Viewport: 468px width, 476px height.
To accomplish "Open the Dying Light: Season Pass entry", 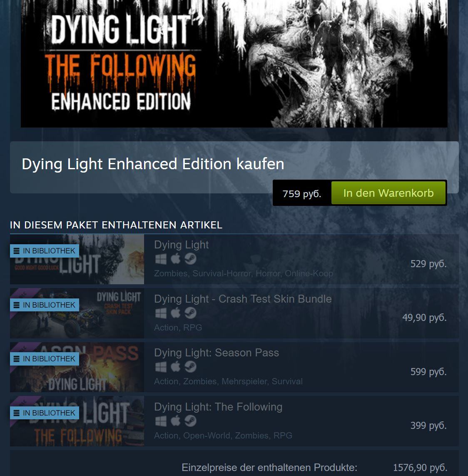I will (217, 353).
